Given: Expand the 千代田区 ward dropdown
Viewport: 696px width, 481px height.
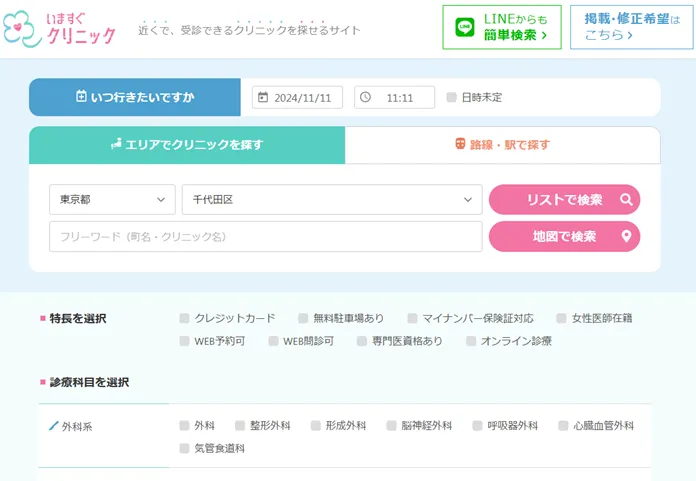Looking at the screenshot, I should coord(331,200).
